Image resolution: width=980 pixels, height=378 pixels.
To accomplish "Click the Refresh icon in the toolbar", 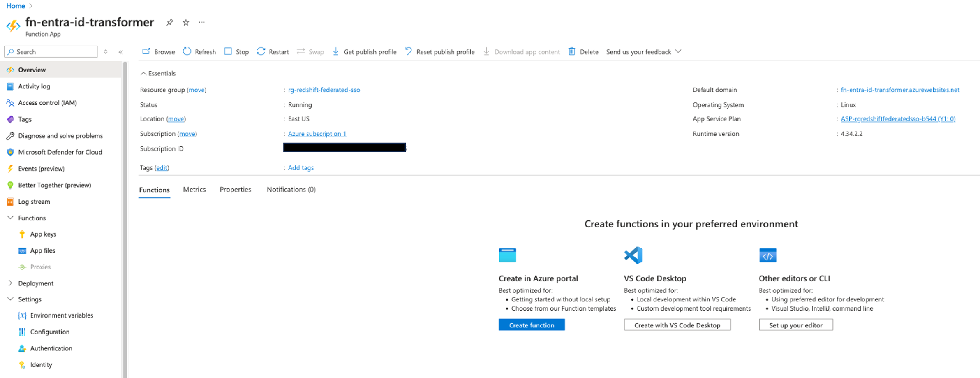I will [187, 51].
